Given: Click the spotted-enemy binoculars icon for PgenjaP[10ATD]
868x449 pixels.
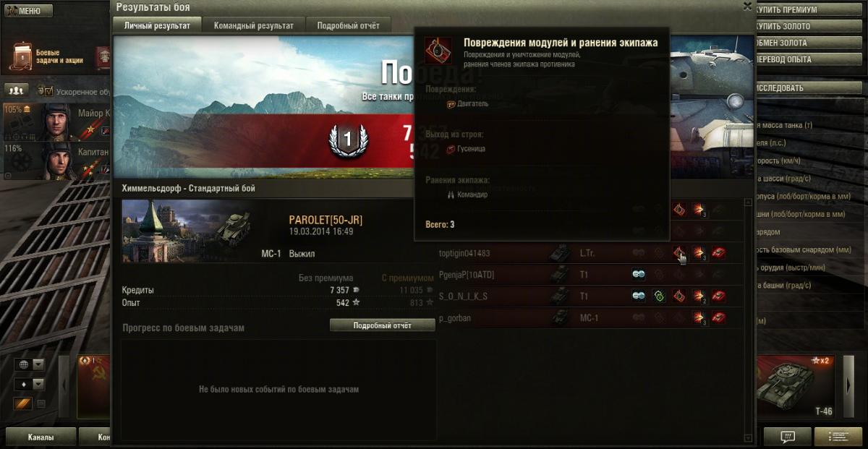Looking at the screenshot, I should pos(638,275).
